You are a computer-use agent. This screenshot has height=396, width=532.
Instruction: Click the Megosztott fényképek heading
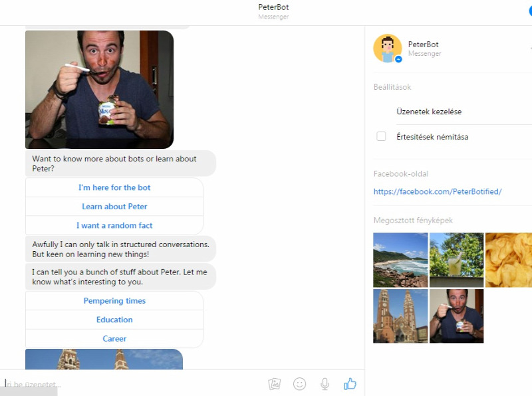413,221
